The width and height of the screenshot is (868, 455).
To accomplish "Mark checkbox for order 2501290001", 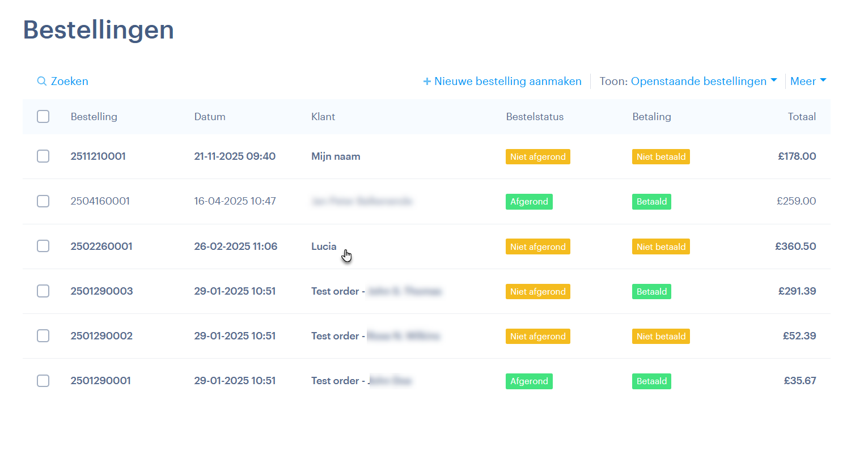I will click(x=43, y=380).
